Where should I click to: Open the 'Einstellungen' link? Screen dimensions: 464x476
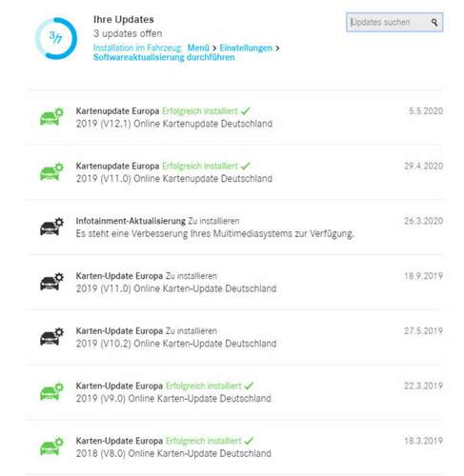click(246, 48)
